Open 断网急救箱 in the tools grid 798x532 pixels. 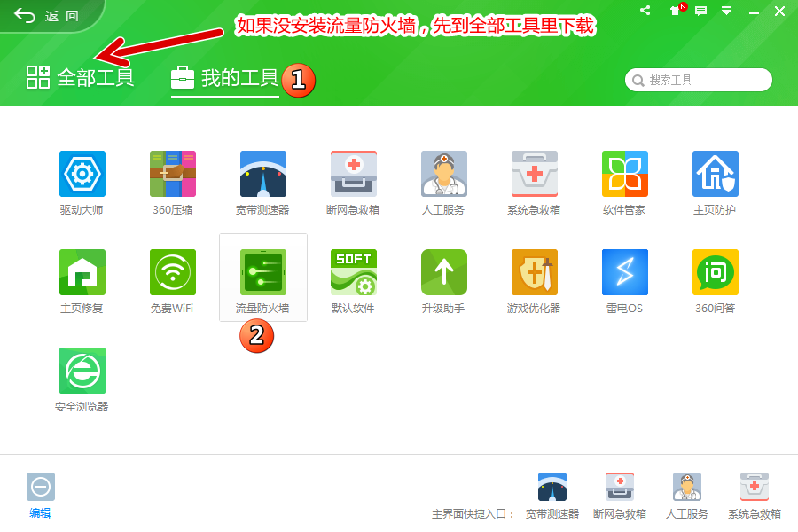[354, 174]
